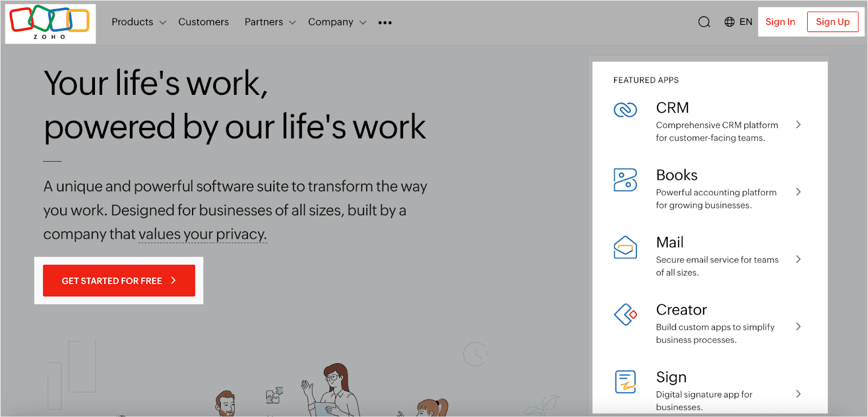Expand the Company dropdown menu
868x417 pixels.
click(337, 22)
